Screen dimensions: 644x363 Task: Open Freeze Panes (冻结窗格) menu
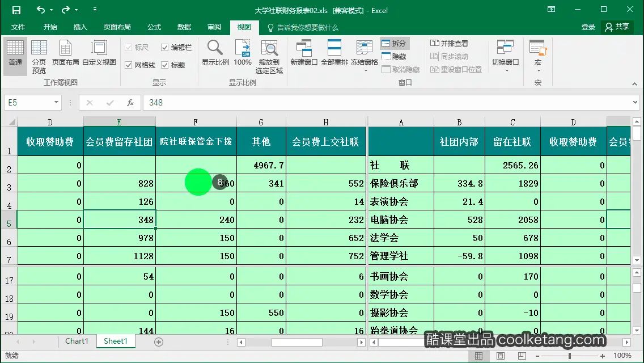(x=365, y=56)
